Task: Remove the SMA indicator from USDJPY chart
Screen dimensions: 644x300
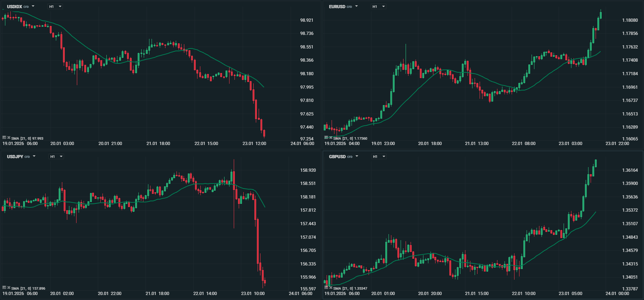Action: [9, 288]
